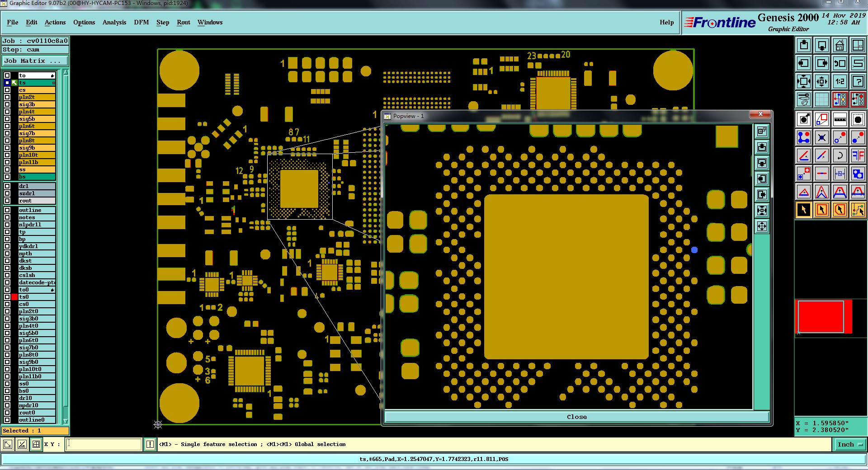Click the Popview zoom out arrows icon
Viewport: 868px width, 470px height.
click(x=762, y=226)
